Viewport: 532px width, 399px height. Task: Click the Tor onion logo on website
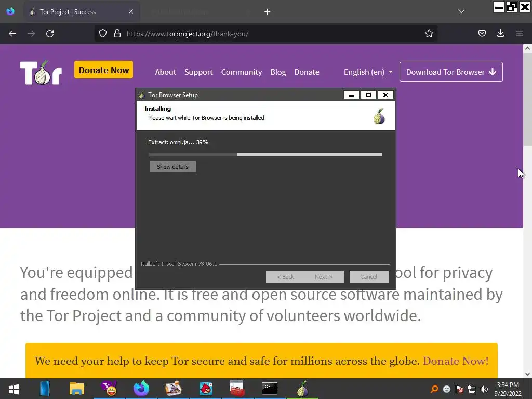pyautogui.click(x=41, y=73)
